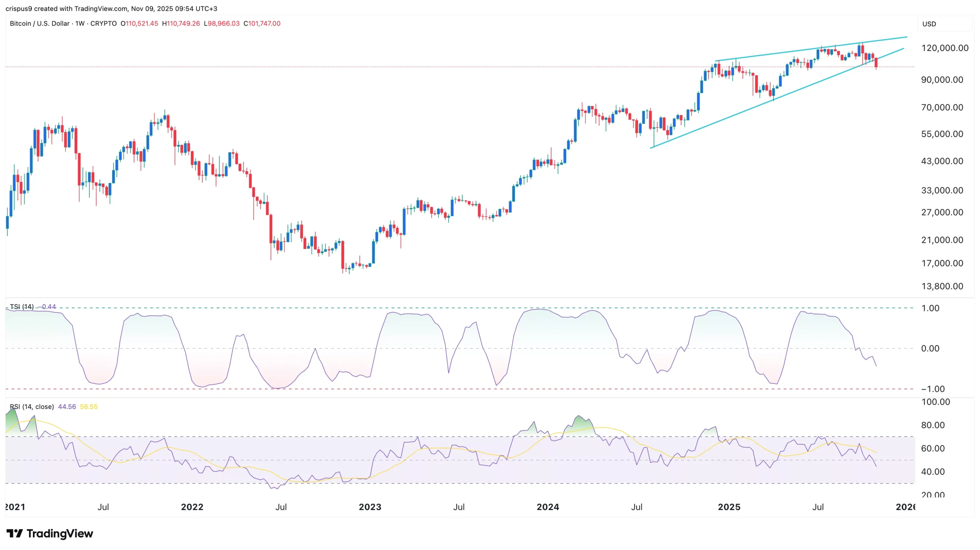This screenshot has width=980, height=550.
Task: Click the 2024 label on time axis
Action: (x=547, y=507)
